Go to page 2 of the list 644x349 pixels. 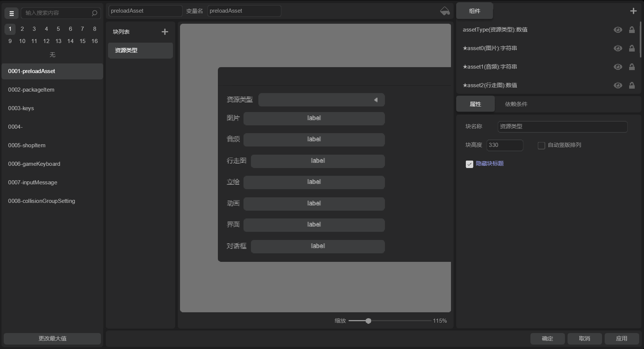click(x=22, y=29)
